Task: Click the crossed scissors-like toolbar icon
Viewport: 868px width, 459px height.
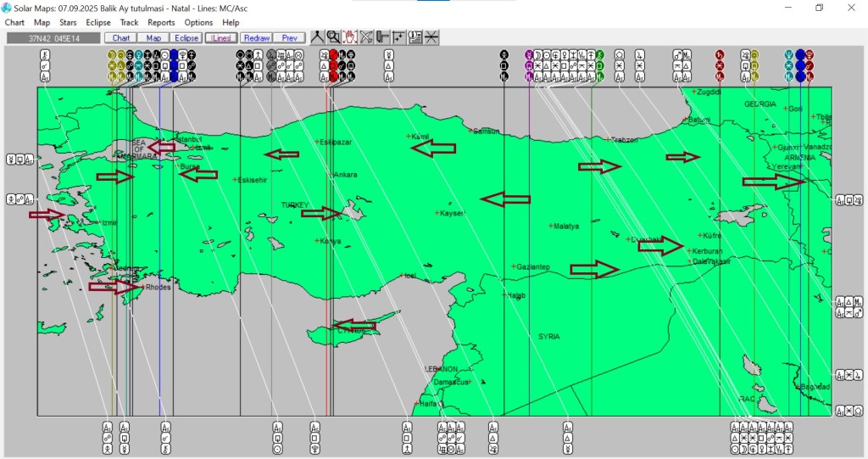Action: [x=366, y=37]
